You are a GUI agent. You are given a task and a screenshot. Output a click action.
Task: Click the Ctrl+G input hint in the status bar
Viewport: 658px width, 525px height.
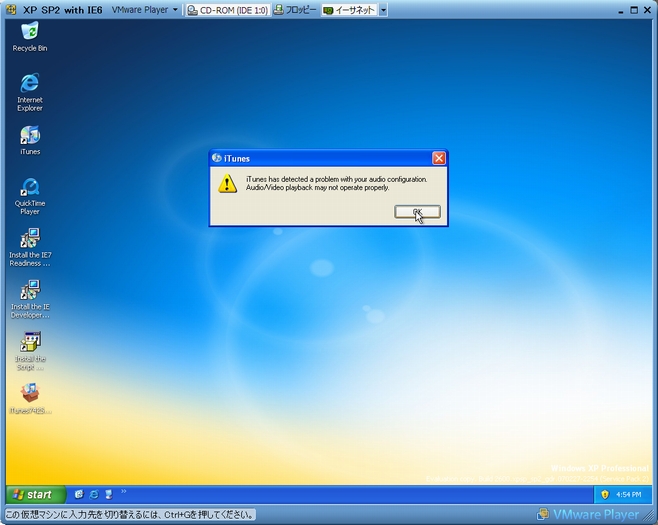pyautogui.click(x=130, y=515)
